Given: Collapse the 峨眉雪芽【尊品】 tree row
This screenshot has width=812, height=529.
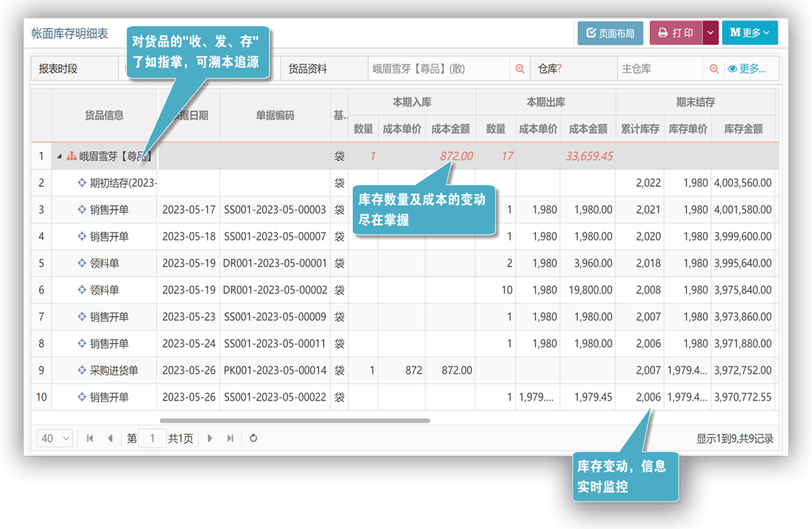Looking at the screenshot, I should coord(59,156).
